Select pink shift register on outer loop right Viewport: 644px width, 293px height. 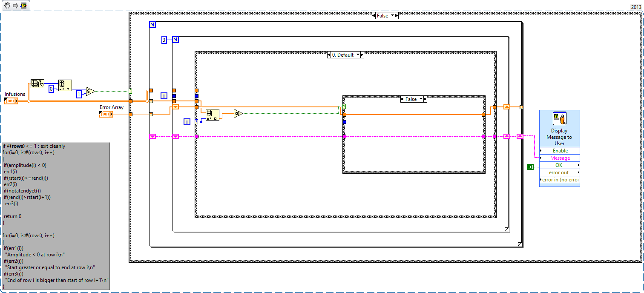(520, 136)
